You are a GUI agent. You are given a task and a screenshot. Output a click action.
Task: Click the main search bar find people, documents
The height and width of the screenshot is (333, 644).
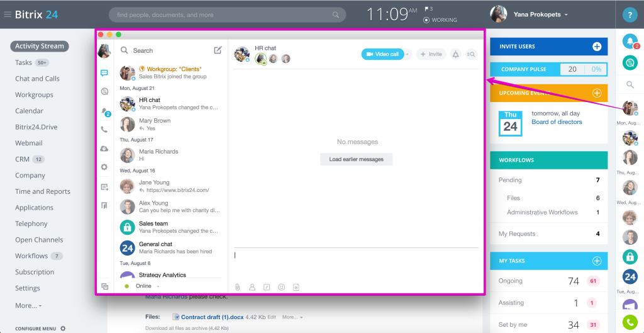(x=227, y=15)
